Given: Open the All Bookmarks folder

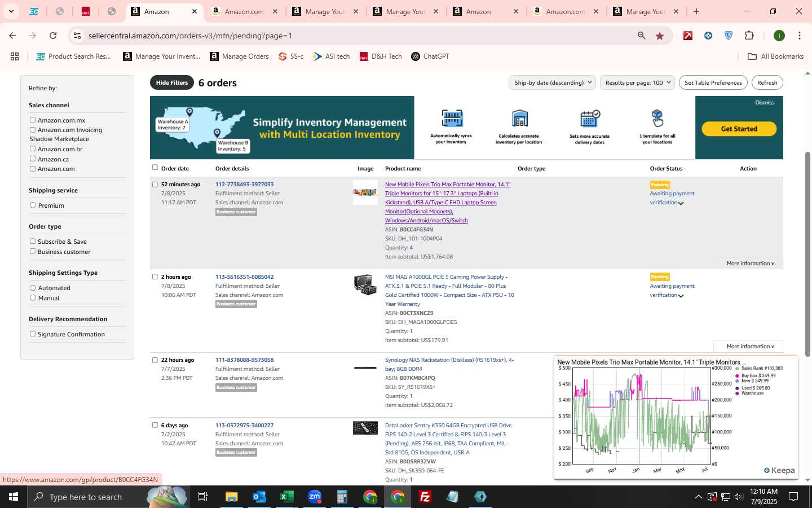Looking at the screenshot, I should [x=775, y=56].
